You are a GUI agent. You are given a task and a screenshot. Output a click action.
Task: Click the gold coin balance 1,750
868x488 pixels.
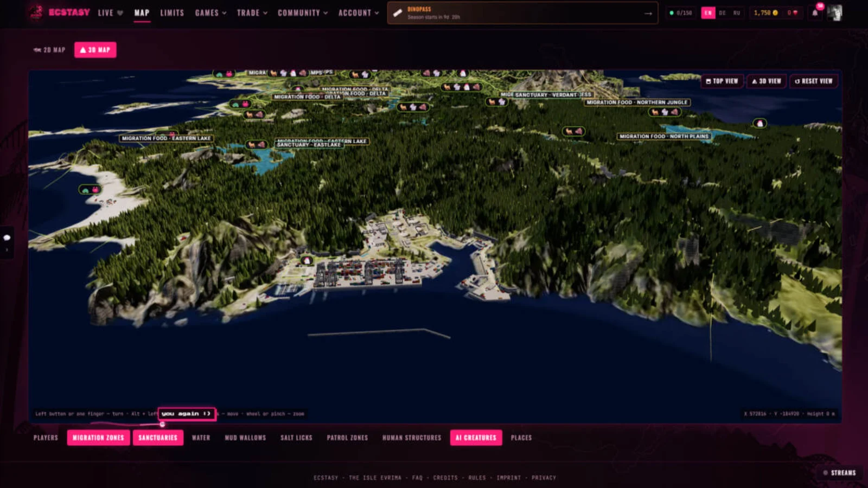[x=765, y=12]
